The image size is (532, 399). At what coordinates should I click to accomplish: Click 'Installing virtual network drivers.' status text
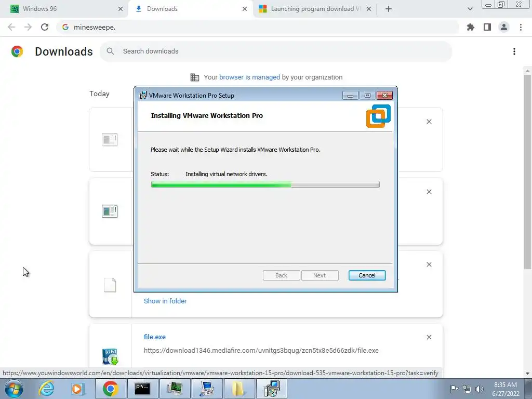pos(227,174)
